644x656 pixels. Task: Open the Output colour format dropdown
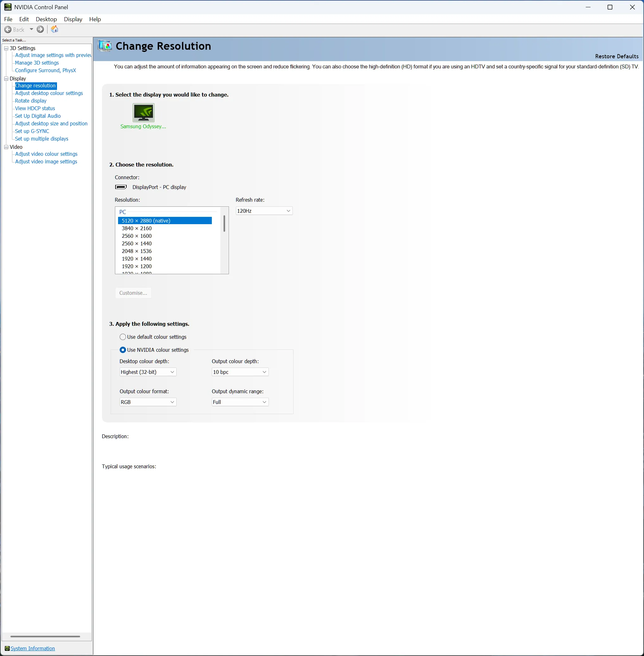click(x=148, y=402)
